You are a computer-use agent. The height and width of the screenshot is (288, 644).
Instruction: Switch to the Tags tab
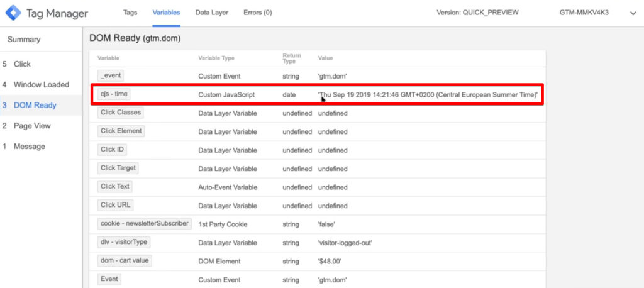point(130,13)
